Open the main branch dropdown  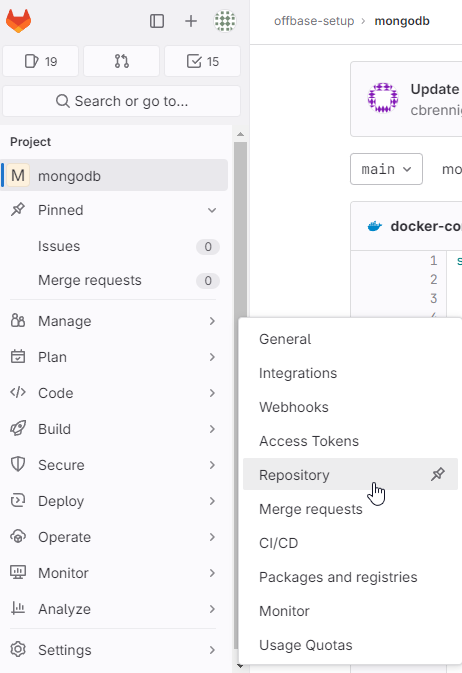(386, 169)
